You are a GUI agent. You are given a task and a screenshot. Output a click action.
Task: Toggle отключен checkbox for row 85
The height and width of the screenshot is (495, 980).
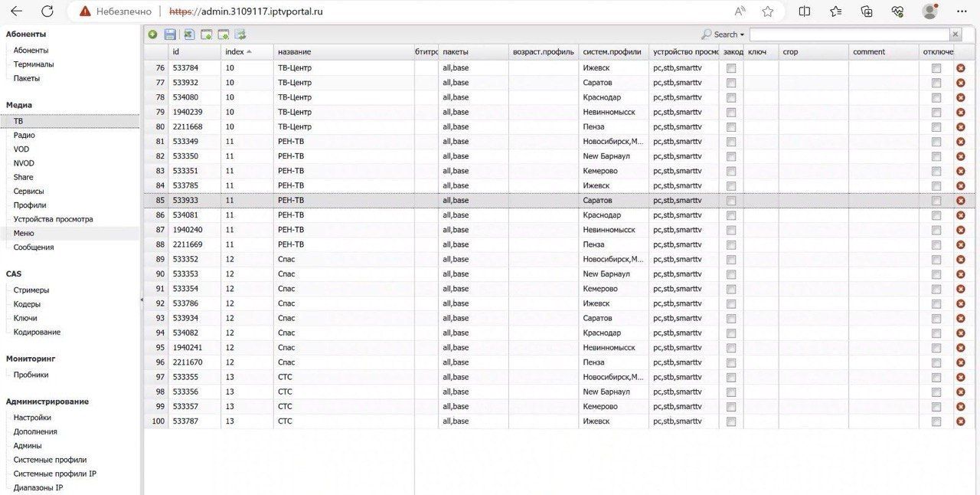936,201
